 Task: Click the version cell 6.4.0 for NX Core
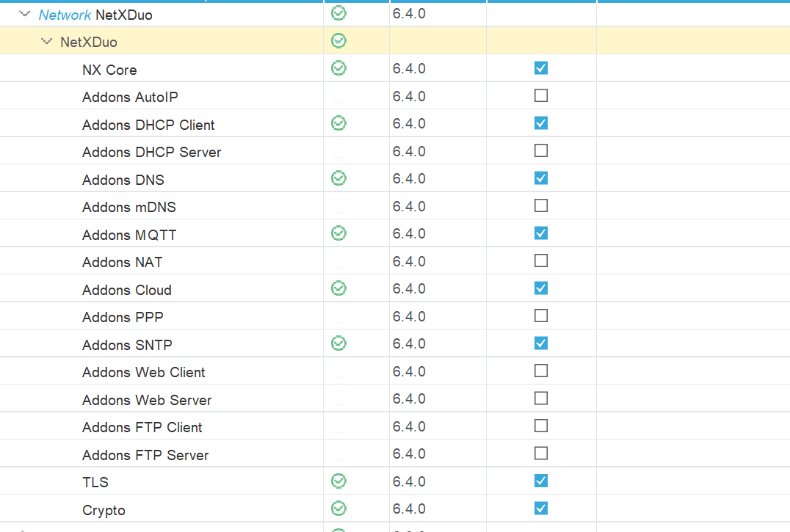pyautogui.click(x=409, y=68)
